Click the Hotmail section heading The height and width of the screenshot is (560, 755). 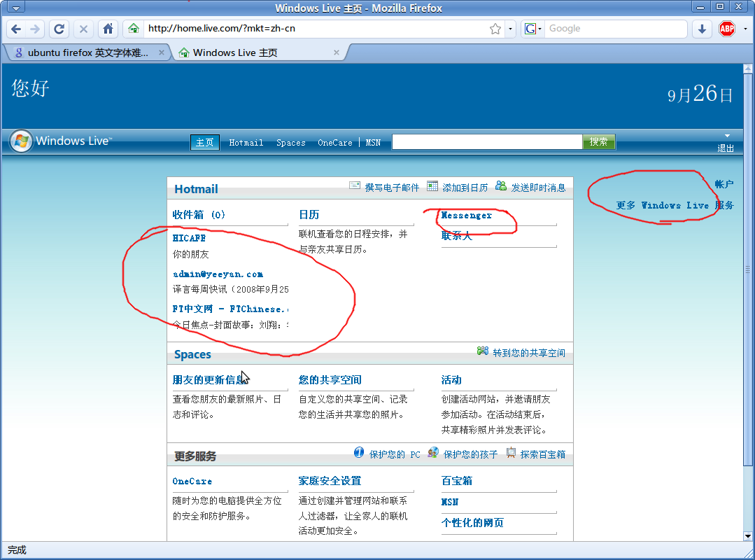(x=196, y=189)
